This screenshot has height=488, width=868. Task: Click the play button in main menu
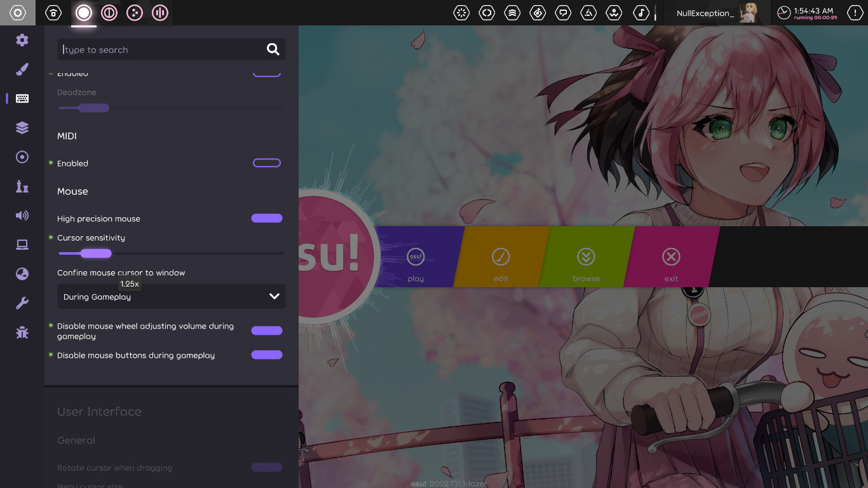click(416, 257)
